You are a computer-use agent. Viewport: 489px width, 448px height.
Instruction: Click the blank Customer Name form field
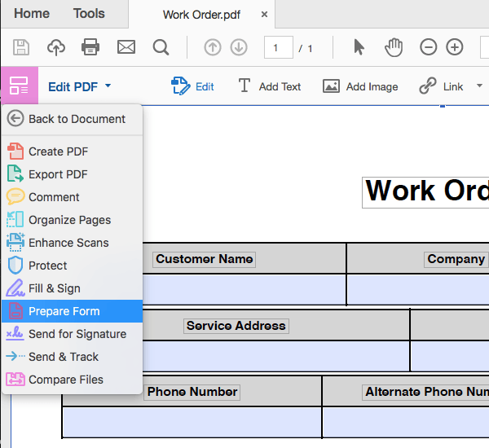244,290
